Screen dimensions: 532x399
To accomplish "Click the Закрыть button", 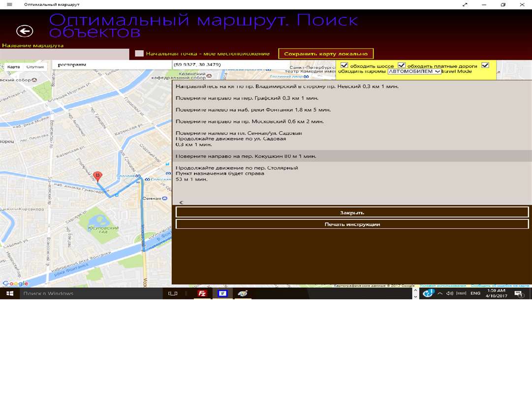I will point(352,213).
